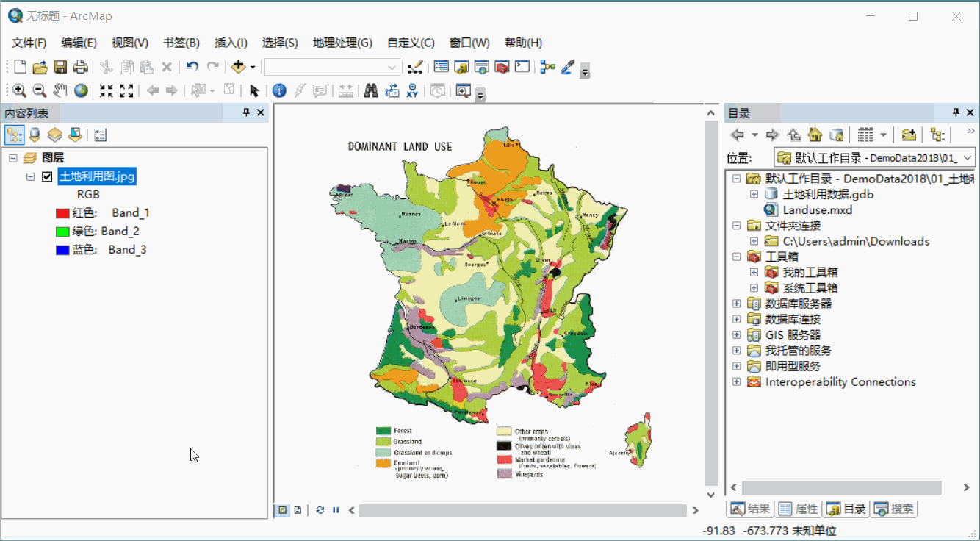Switch to List By Selection
The image size is (980, 541).
pos(75,135)
